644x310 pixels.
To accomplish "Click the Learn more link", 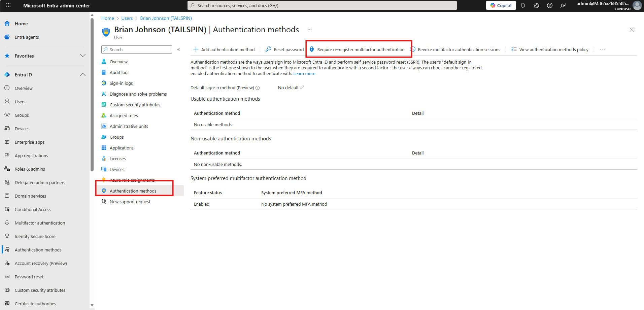I will coord(304,74).
